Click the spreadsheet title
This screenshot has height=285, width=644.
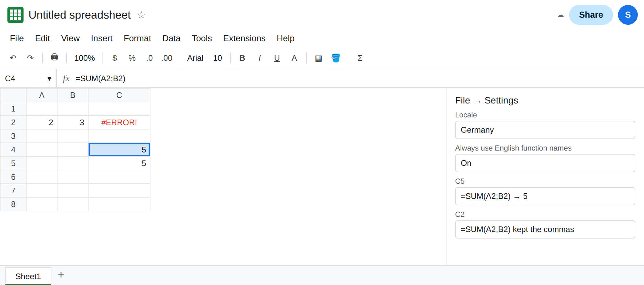click(x=80, y=15)
